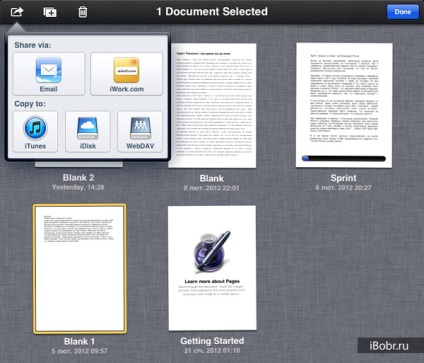This screenshot has height=363, width=424.
Task: Select the highlighted Blank 1 document thumbnail
Action: pos(80,269)
